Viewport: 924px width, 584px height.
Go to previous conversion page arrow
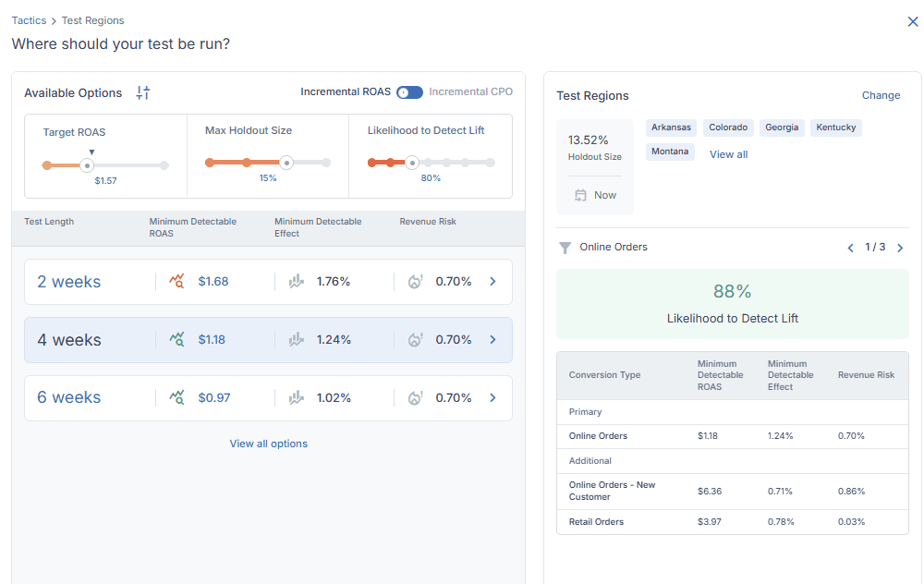tap(850, 248)
